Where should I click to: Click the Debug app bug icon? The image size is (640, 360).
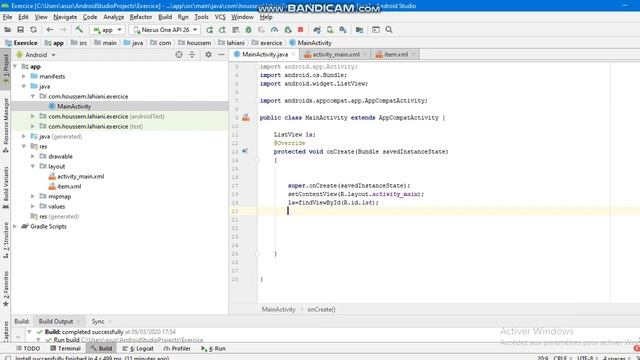tap(249, 30)
